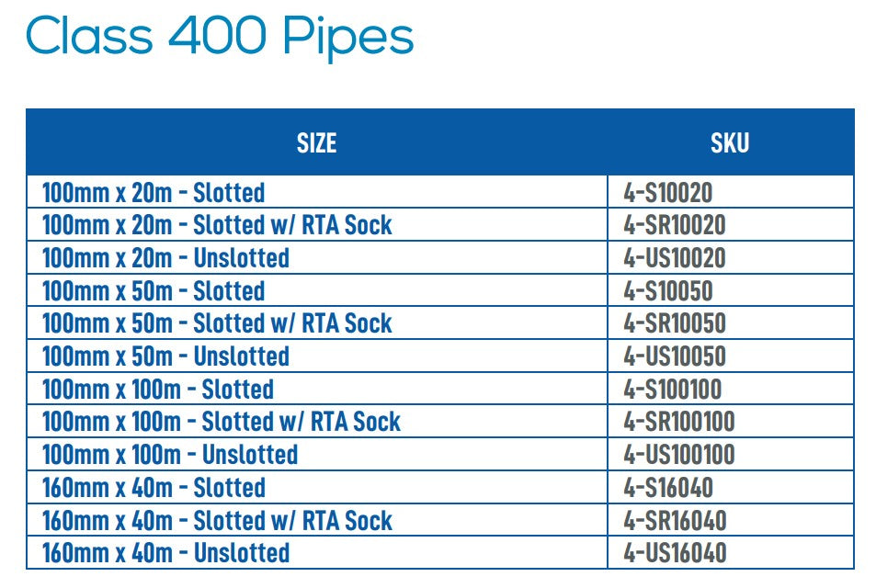
Task: Click the "100mm x 100m - Unslotted" row
Action: [x=170, y=455]
